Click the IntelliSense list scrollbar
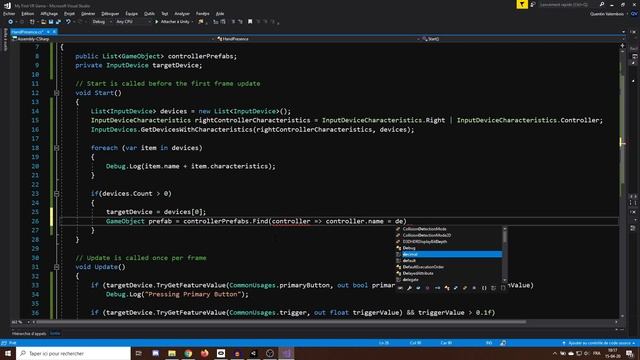This screenshot has height=360, width=640. pyautogui.click(x=505, y=254)
